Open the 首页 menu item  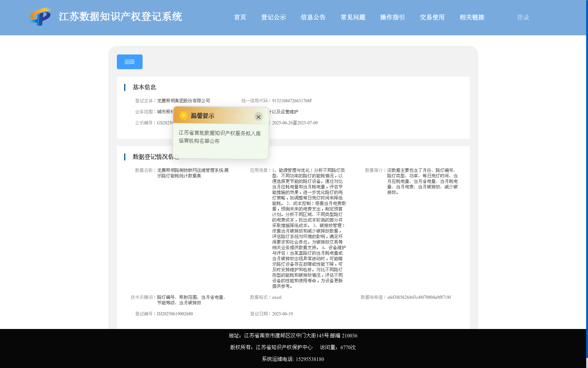(240, 17)
